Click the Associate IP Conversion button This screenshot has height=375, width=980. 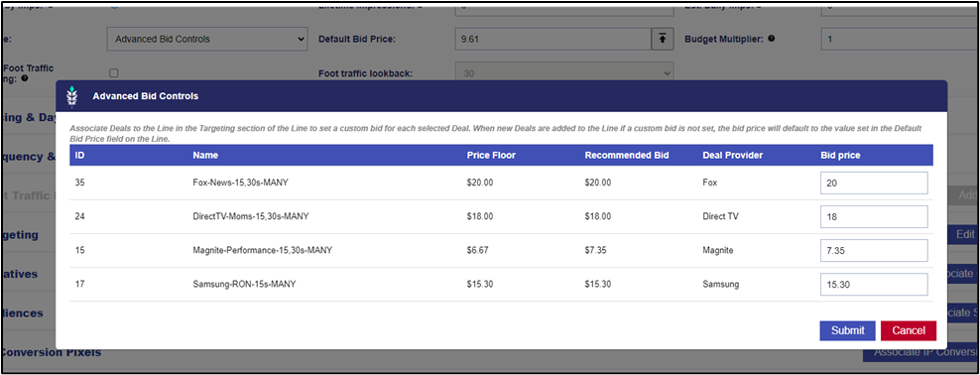[x=921, y=352]
